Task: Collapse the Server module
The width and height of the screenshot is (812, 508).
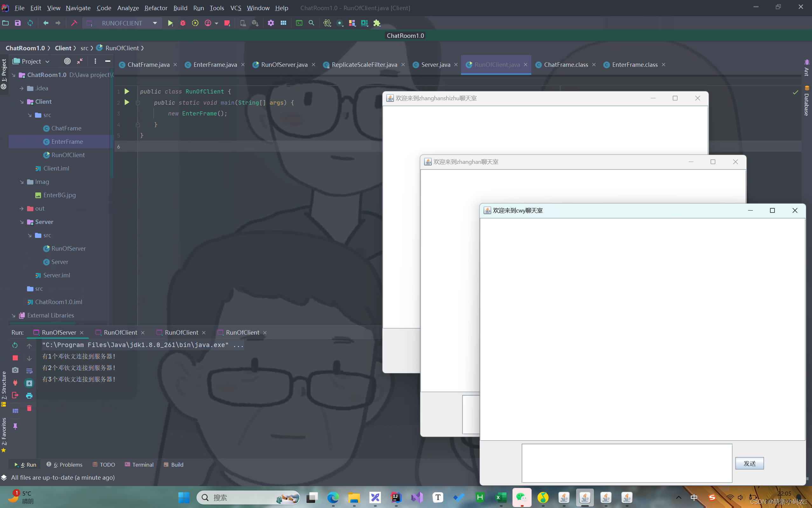Action: pos(22,222)
